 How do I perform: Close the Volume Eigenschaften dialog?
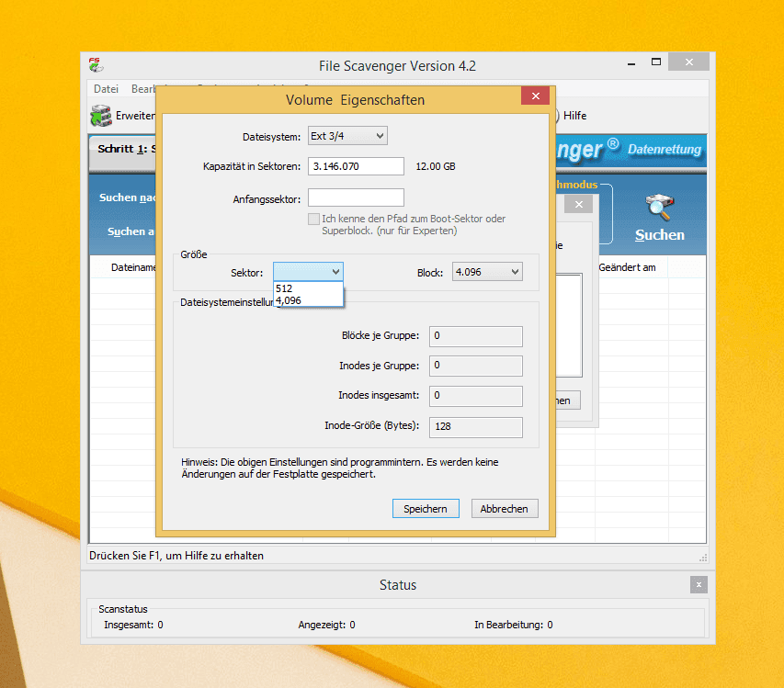[535, 96]
